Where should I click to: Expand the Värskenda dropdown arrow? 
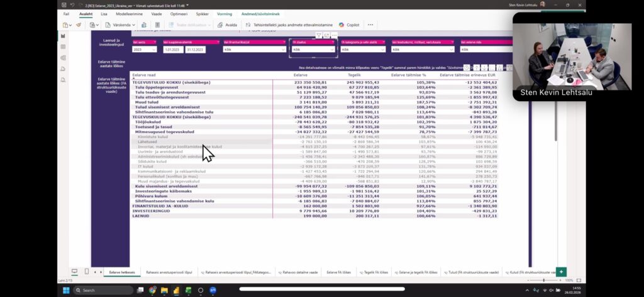pyautogui.click(x=135, y=25)
